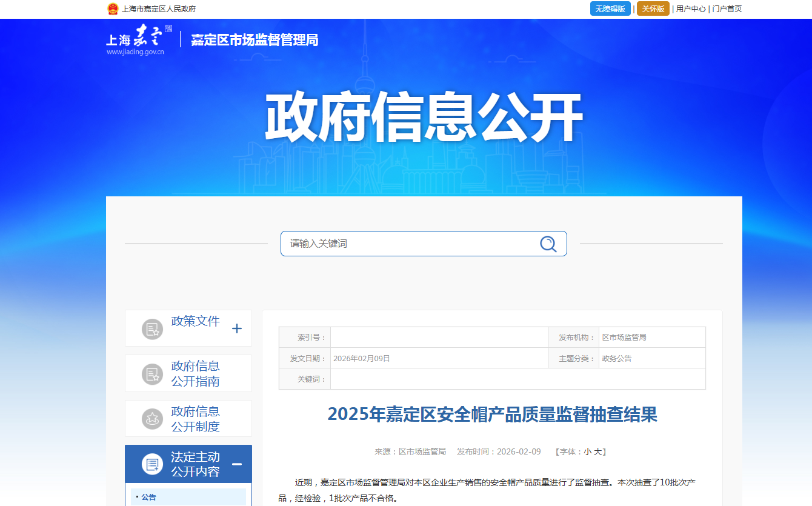The width and height of the screenshot is (812, 506).
Task: Click the 政策文件 document icon
Action: click(152, 329)
